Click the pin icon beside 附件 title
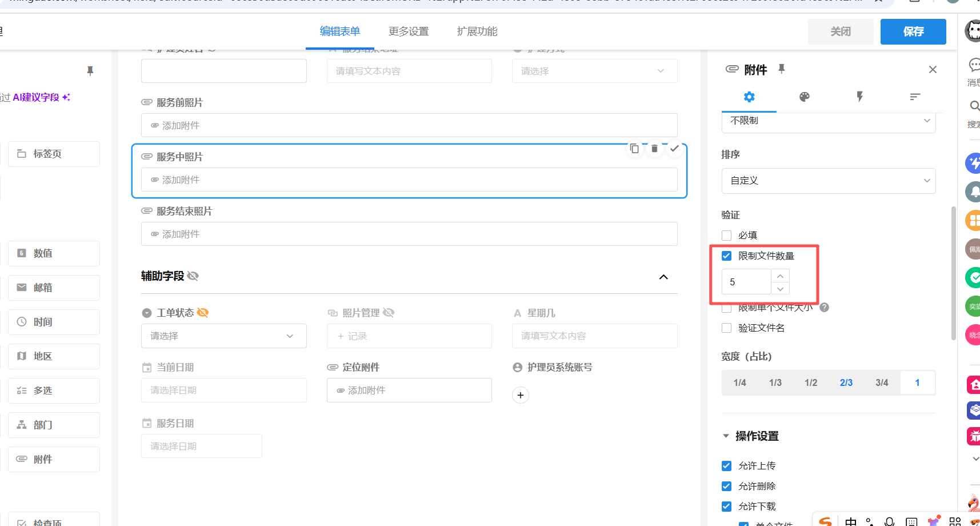Image resolution: width=980 pixels, height=526 pixels. [782, 69]
